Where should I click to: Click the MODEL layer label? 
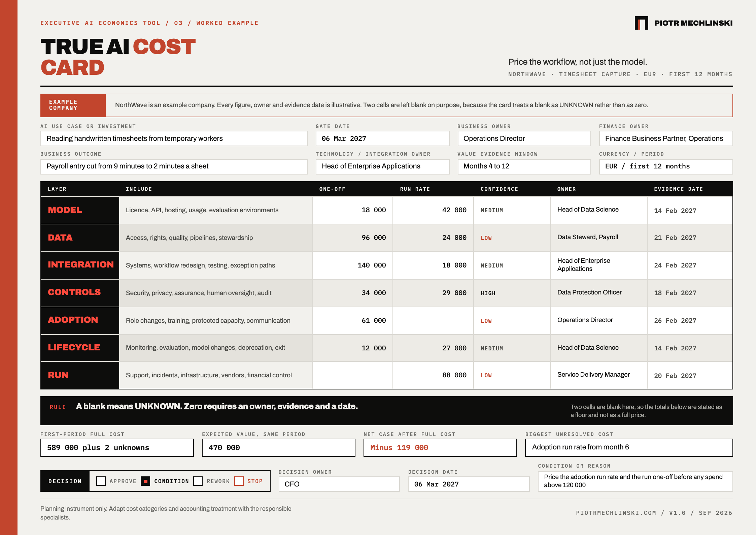click(x=65, y=210)
